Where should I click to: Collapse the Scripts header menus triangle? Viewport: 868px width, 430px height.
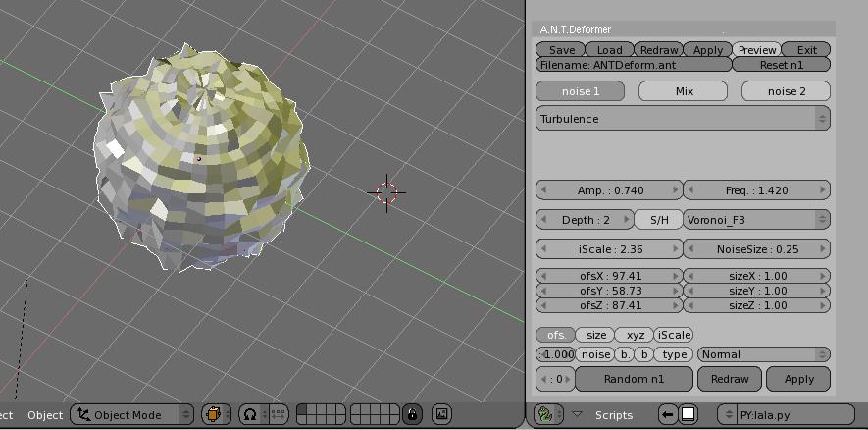click(x=578, y=414)
